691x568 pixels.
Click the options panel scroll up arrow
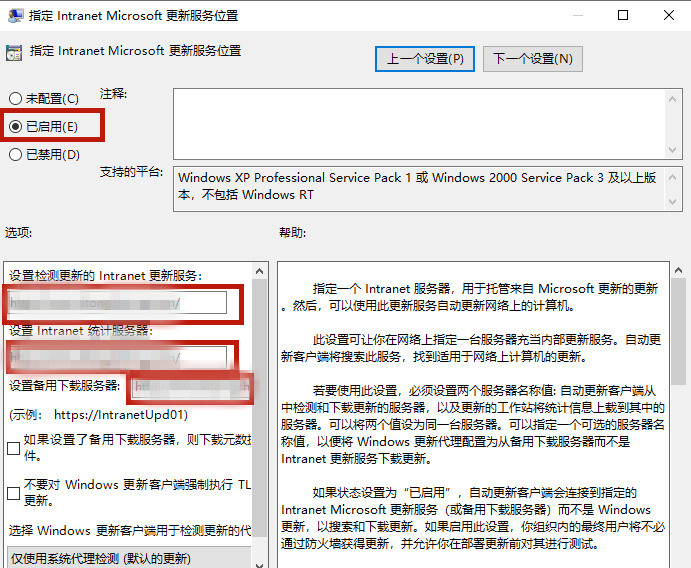tap(260, 271)
